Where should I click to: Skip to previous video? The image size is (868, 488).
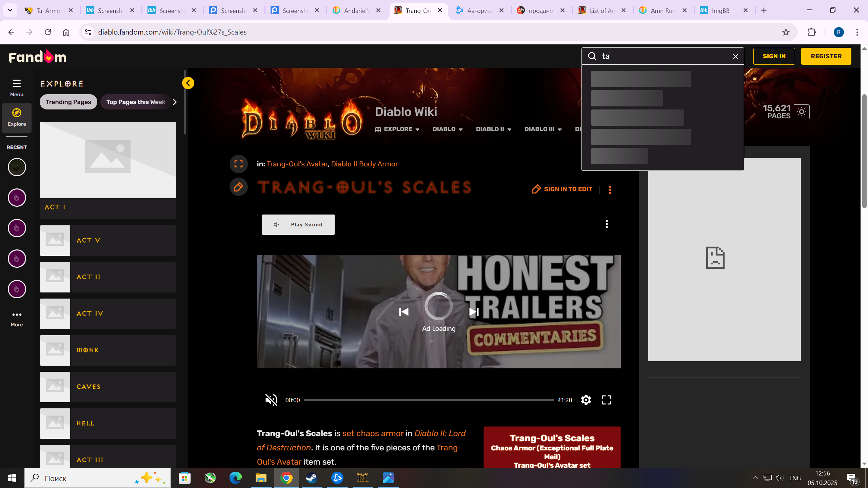(403, 312)
